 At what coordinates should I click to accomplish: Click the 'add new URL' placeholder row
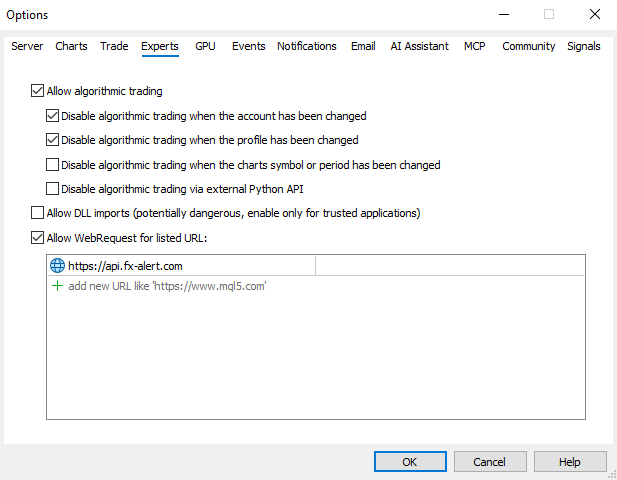tap(316, 286)
